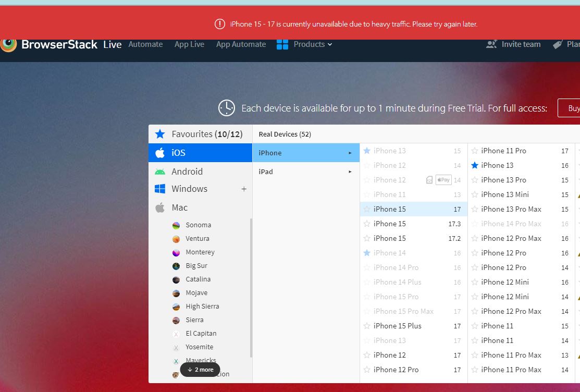Select the High Sierra macOS icon
This screenshot has width=580, height=392.
[176, 307]
